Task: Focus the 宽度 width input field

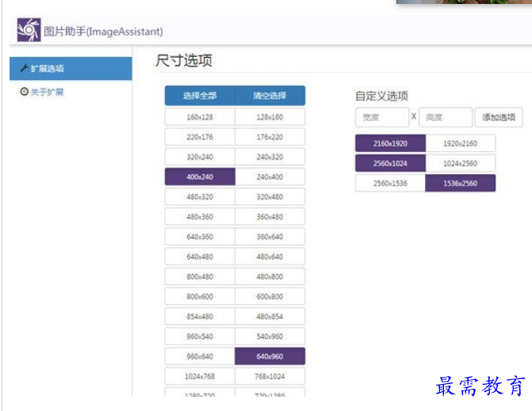Action: pyautogui.click(x=381, y=117)
